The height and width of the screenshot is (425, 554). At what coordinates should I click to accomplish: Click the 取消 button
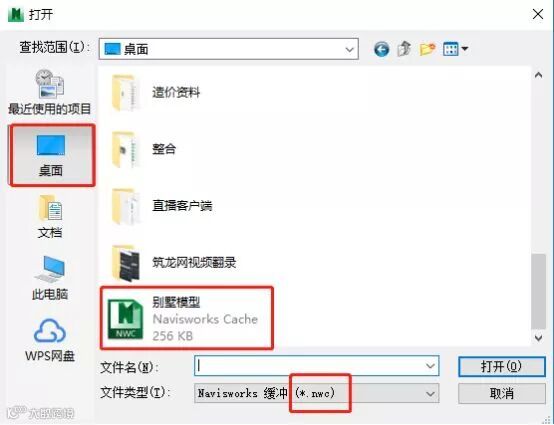(x=502, y=394)
